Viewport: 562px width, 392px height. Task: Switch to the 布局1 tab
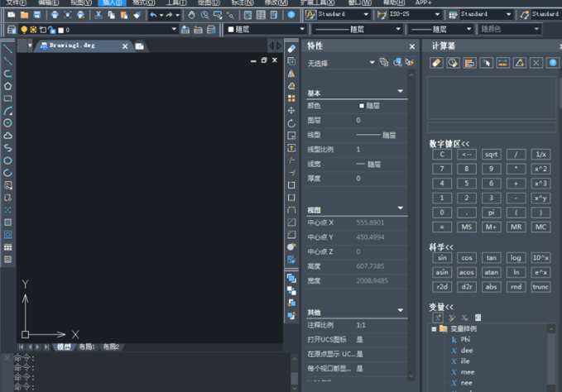[87, 347]
